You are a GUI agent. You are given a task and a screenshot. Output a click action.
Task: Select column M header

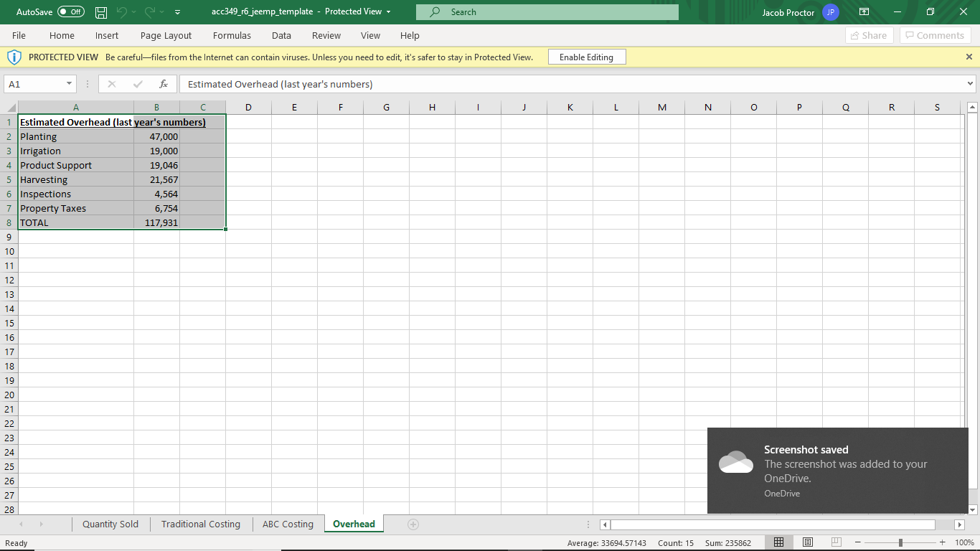click(x=661, y=108)
